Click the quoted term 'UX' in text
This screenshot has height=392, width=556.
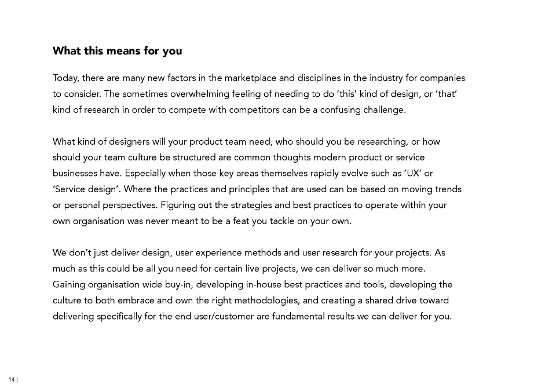pos(413,173)
